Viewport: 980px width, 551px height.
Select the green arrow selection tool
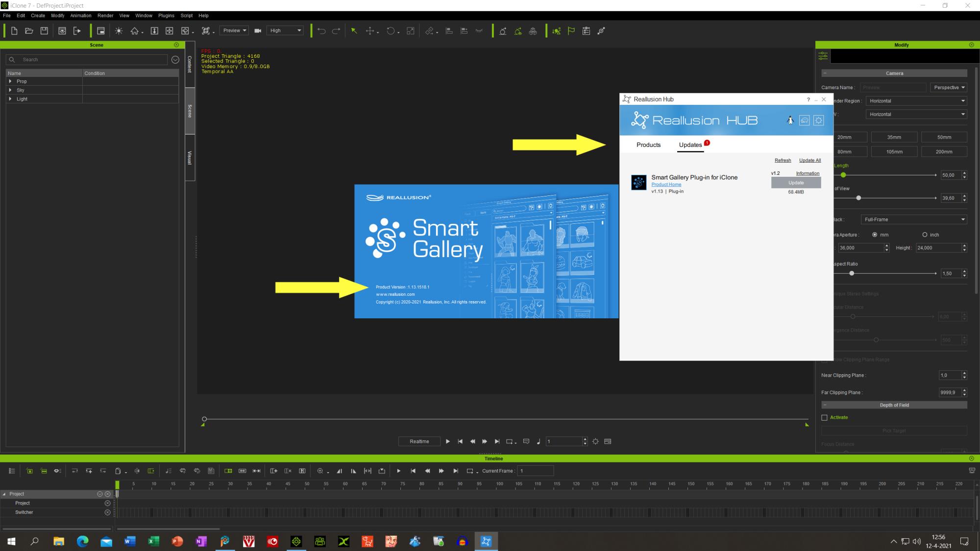pyautogui.click(x=354, y=31)
